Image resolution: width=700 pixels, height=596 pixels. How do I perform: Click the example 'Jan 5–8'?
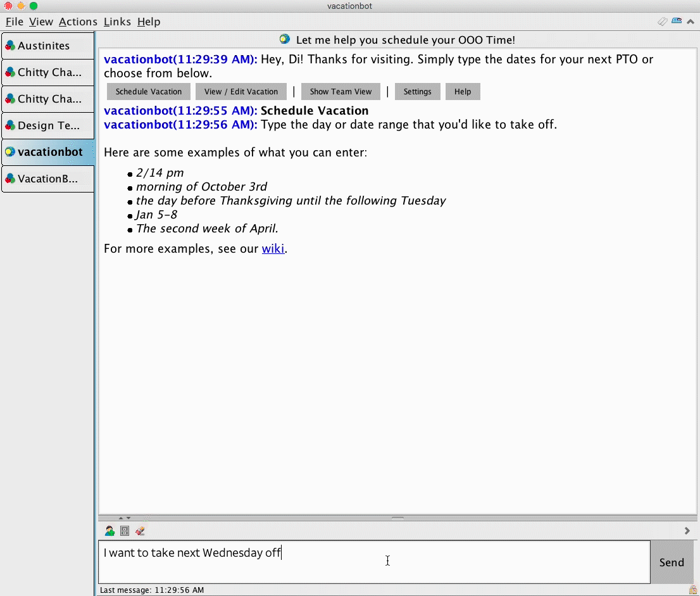click(x=157, y=215)
